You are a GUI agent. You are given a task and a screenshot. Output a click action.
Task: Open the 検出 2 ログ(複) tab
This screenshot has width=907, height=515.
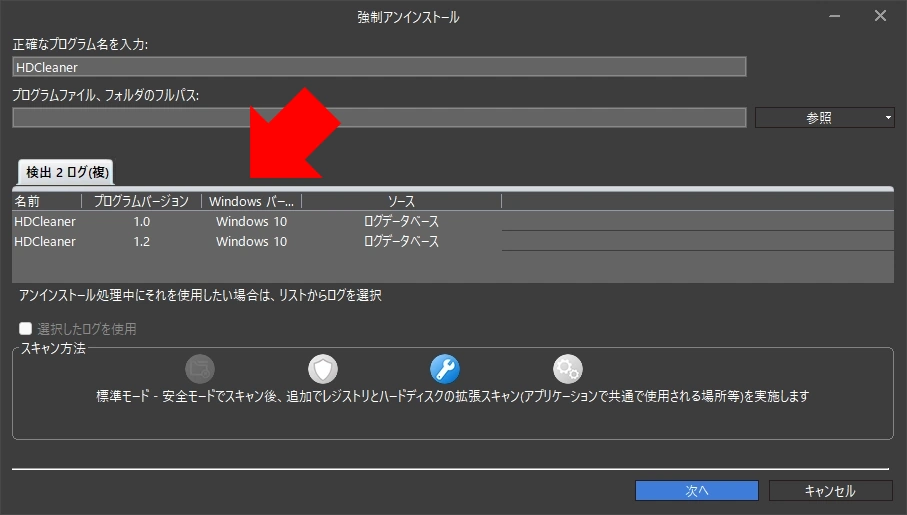pos(67,172)
